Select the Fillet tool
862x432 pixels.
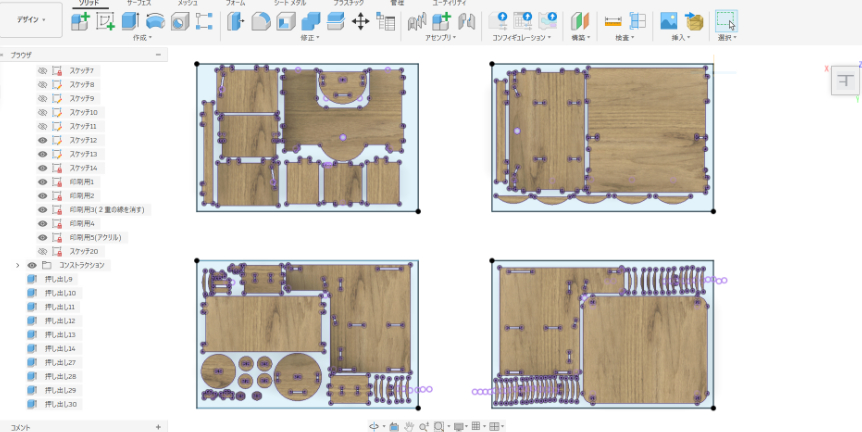coord(261,21)
